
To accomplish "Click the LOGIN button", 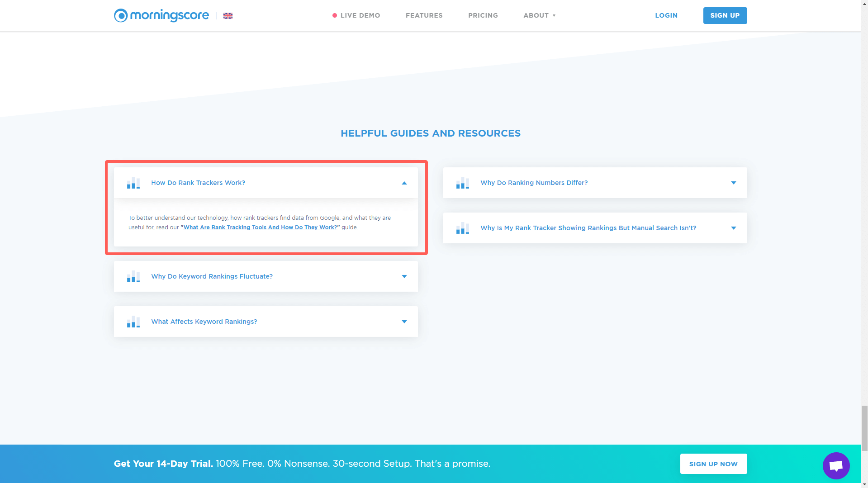I will (666, 15).
